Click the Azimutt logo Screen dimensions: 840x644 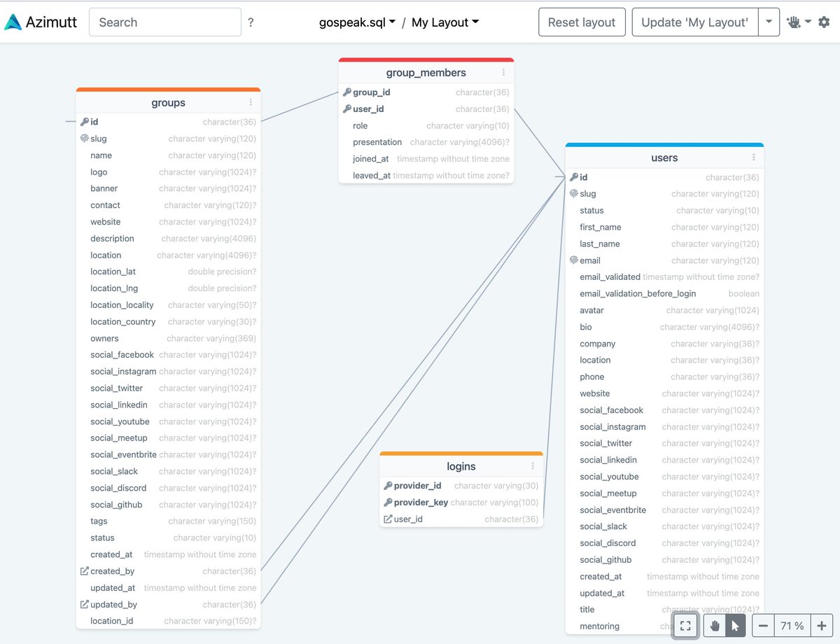click(15, 20)
